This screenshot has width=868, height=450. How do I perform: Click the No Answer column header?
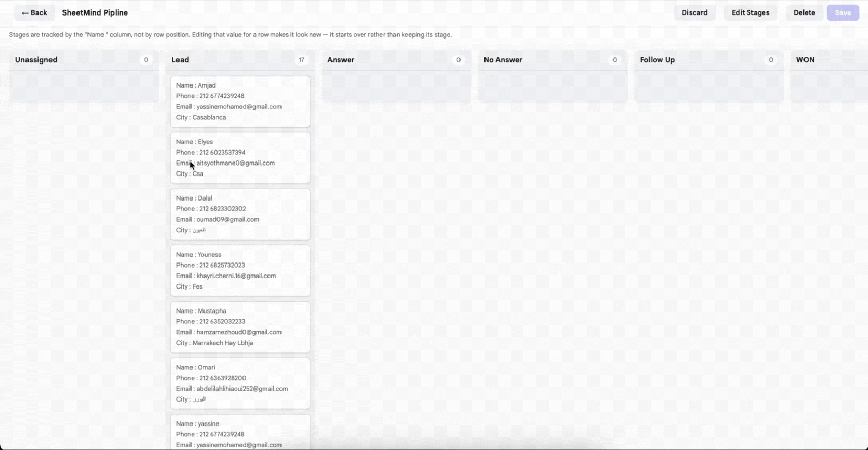[503, 60]
